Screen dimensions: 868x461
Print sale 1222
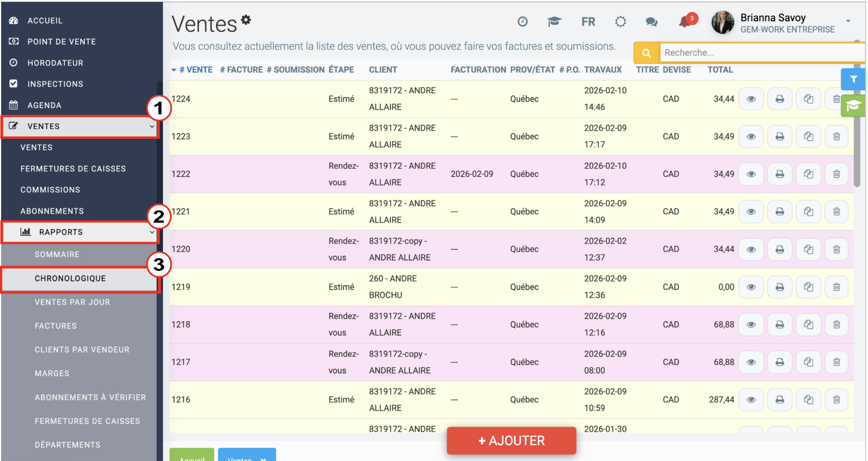tap(780, 174)
